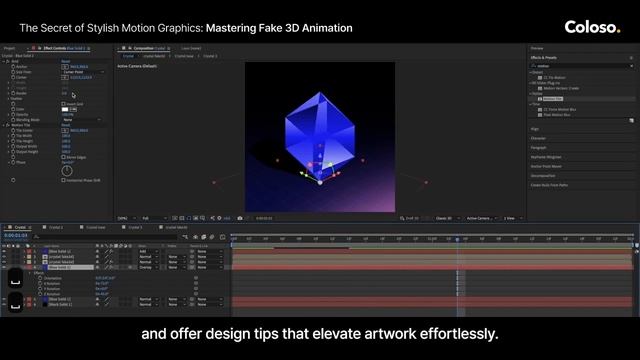Toggle stopwatch for Grid Border property
This screenshot has height=360, width=640.
point(13,93)
